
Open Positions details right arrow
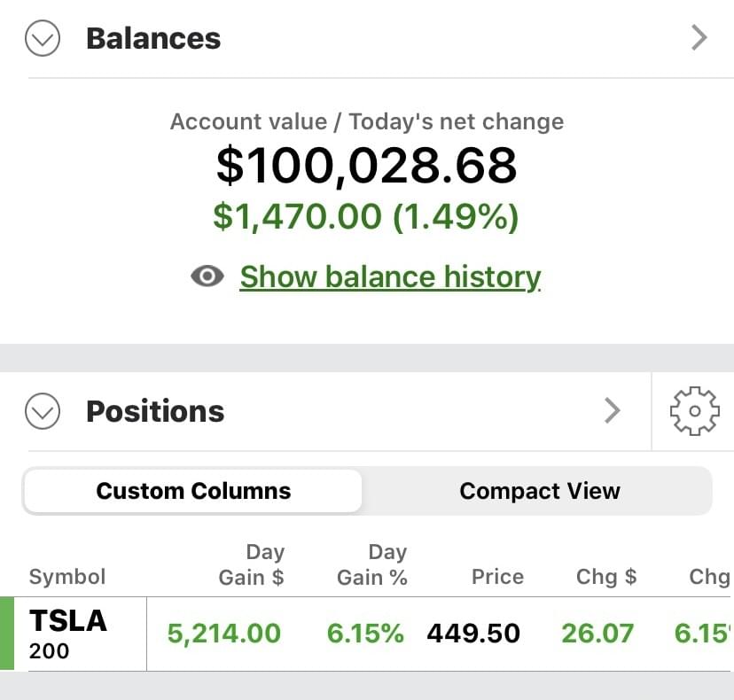coord(612,410)
